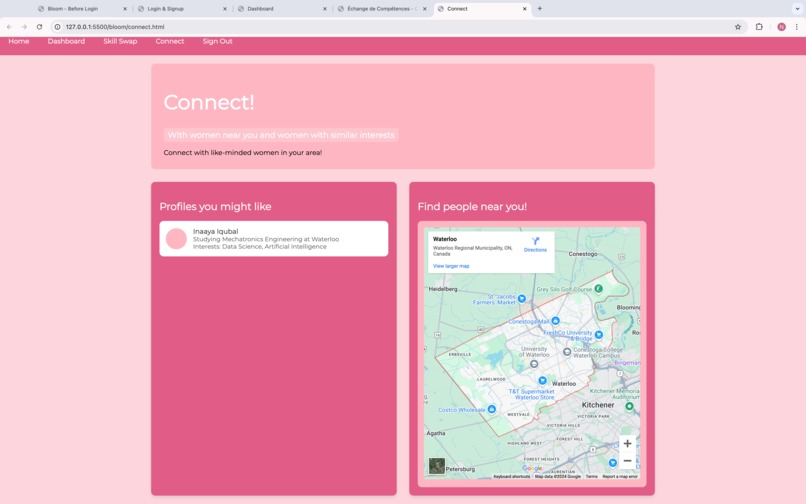
Task: Close the Bloom - Before Login tab
Action: coord(125,9)
